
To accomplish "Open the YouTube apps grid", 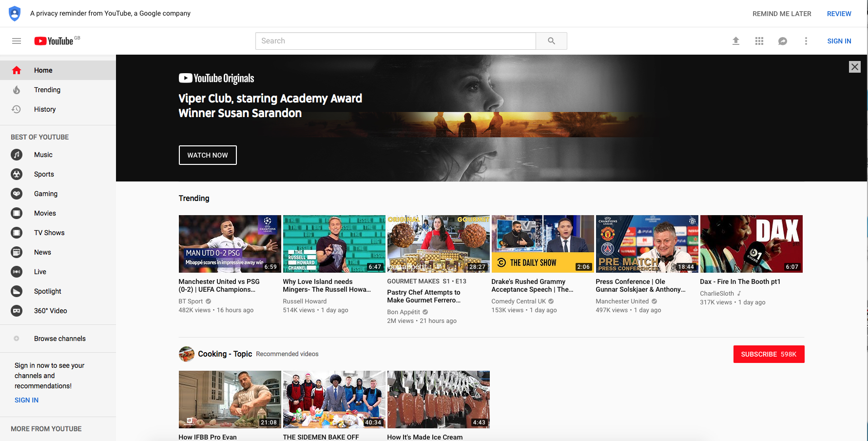I will point(759,41).
